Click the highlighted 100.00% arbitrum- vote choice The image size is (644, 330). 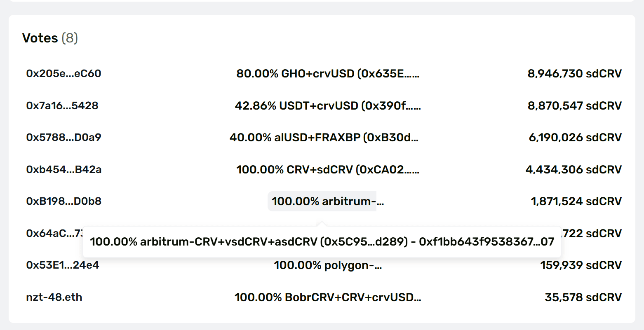(x=328, y=201)
